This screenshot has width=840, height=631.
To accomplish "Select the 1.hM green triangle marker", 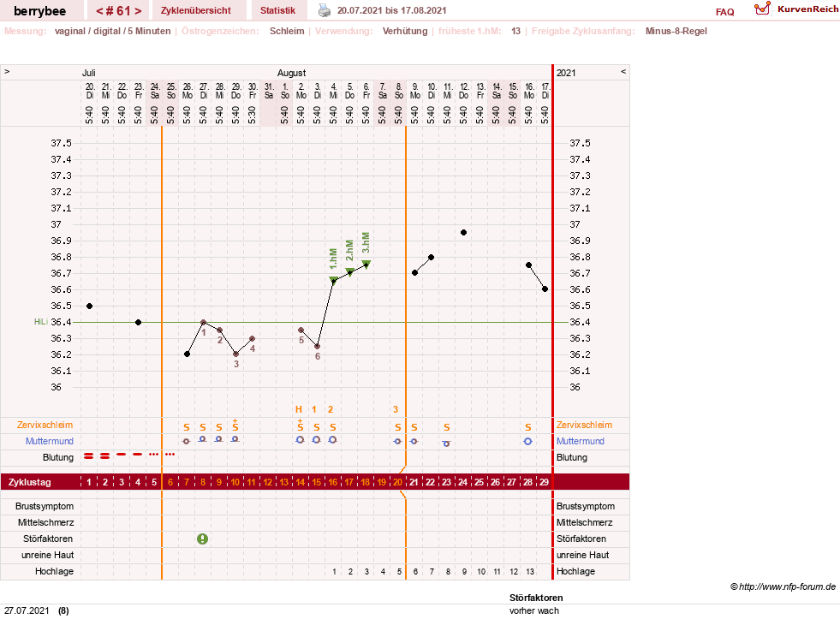I will click(x=333, y=280).
